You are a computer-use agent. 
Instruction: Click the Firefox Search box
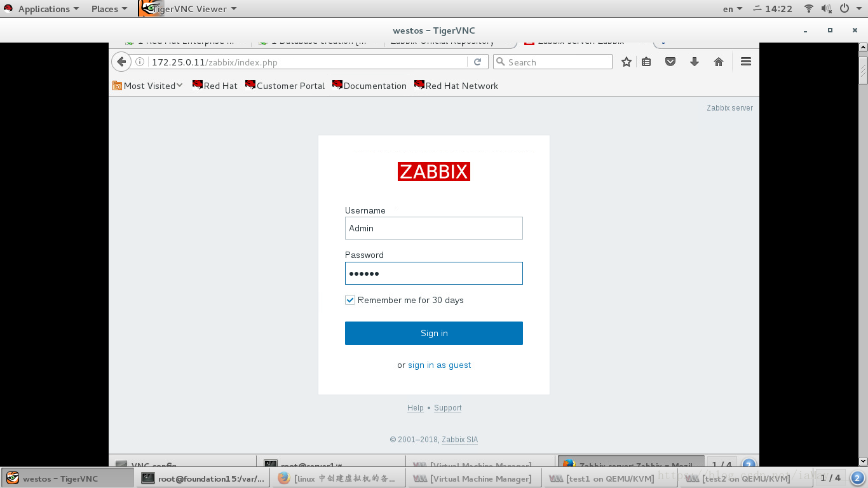[x=553, y=62]
